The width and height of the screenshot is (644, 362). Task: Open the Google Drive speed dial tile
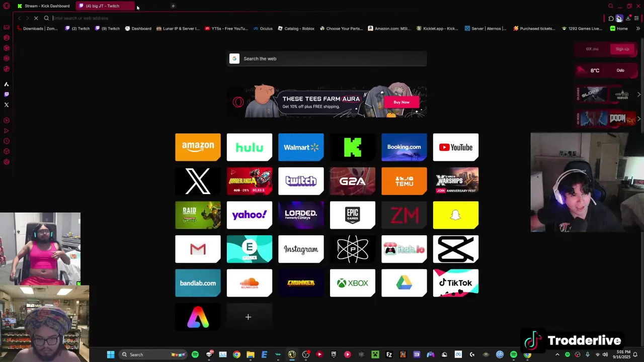click(404, 283)
